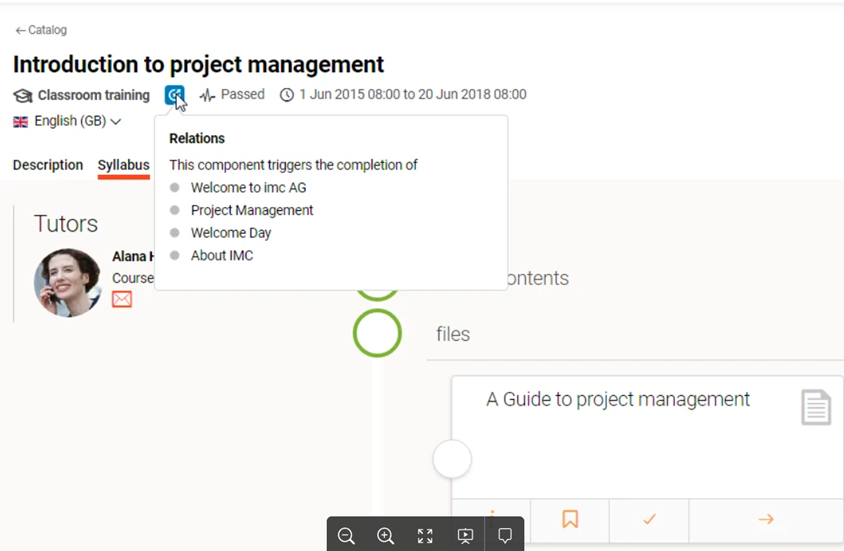This screenshot has width=844, height=551.
Task: Click the tutor's profile photo
Action: (x=67, y=283)
